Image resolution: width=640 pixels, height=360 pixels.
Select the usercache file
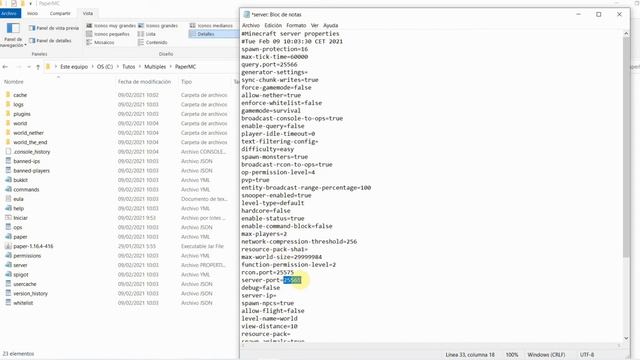(24, 284)
